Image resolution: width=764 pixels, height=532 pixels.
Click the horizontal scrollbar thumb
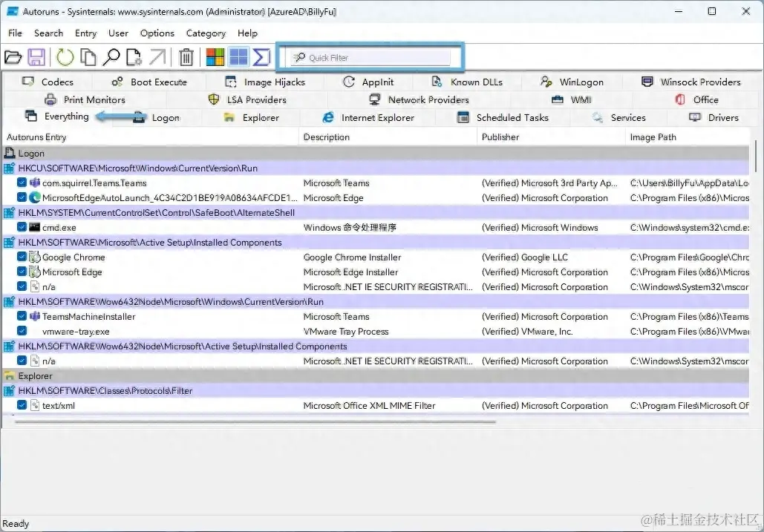[255, 422]
